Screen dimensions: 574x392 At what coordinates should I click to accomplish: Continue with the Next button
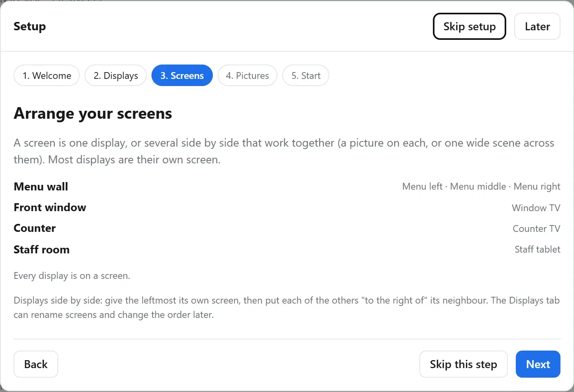pos(538,364)
